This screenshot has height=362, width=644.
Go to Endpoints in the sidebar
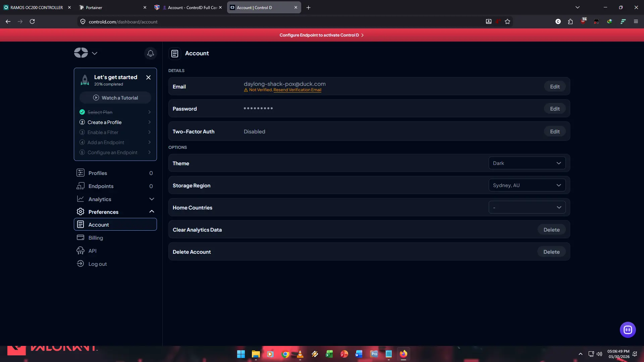click(x=115, y=186)
